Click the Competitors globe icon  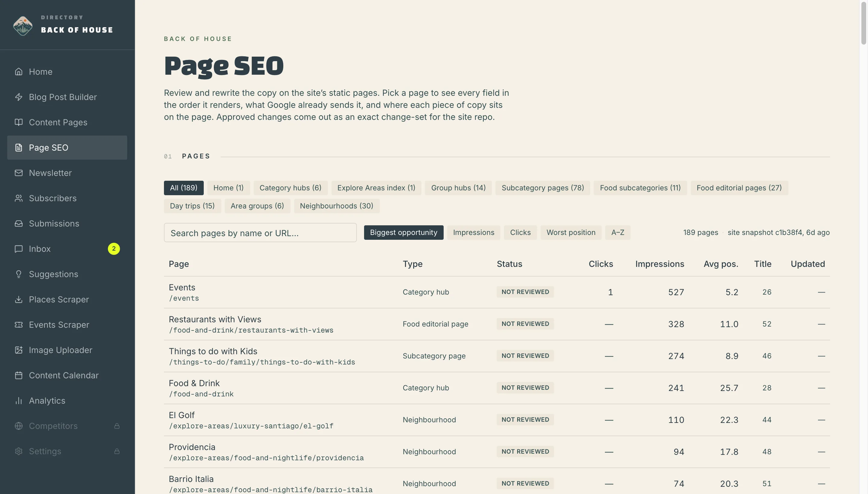coord(19,426)
